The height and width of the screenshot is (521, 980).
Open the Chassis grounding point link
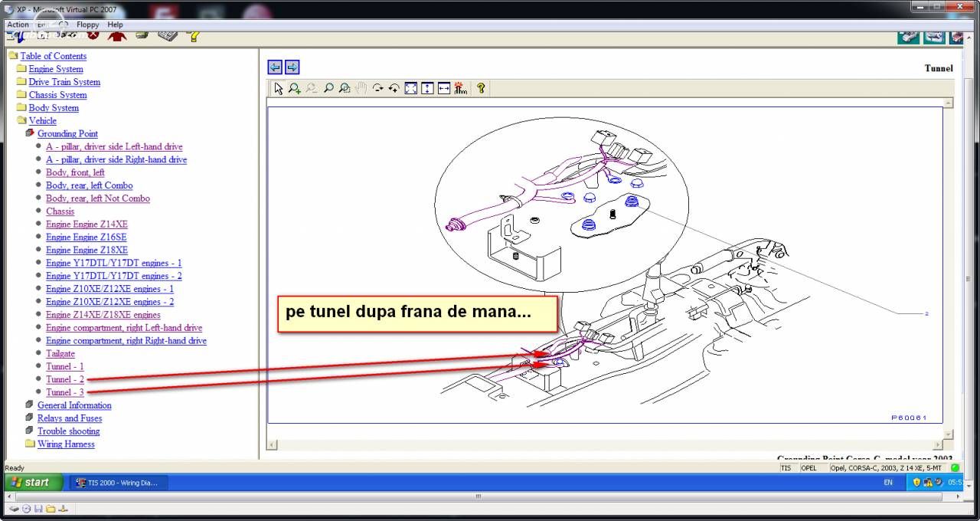tap(60, 211)
